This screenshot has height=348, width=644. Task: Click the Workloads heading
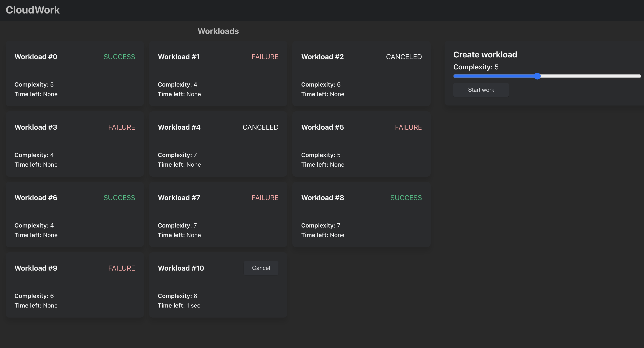218,31
